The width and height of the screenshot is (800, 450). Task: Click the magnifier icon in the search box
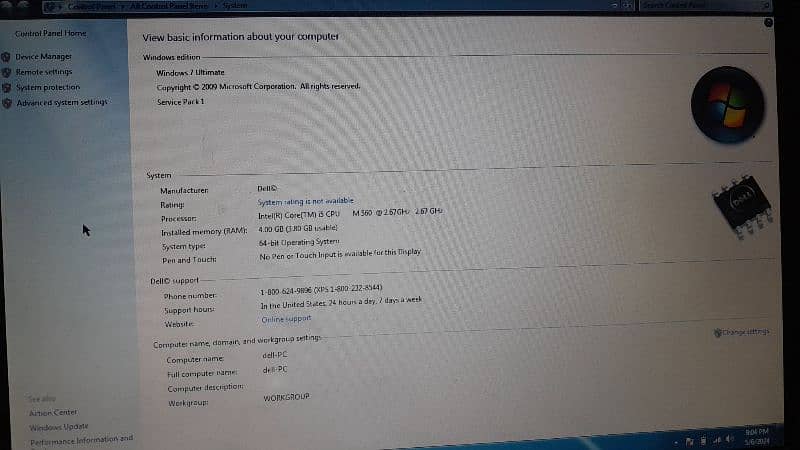point(765,5)
